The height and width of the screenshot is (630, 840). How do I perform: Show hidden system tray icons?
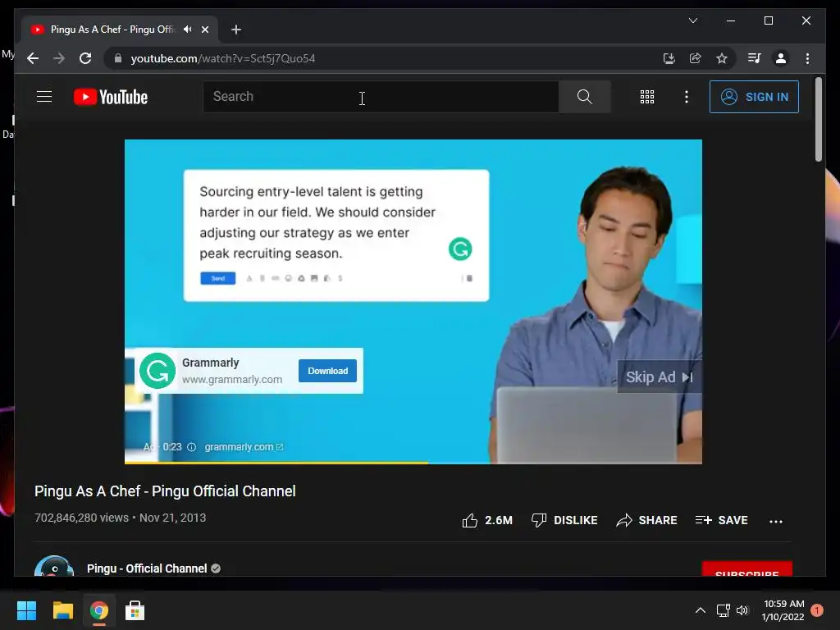point(700,609)
